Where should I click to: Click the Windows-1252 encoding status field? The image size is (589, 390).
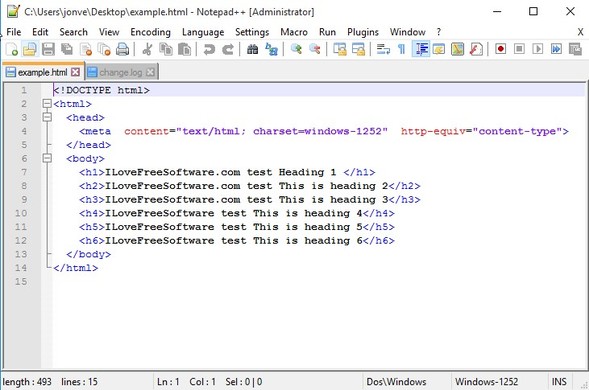pos(486,382)
